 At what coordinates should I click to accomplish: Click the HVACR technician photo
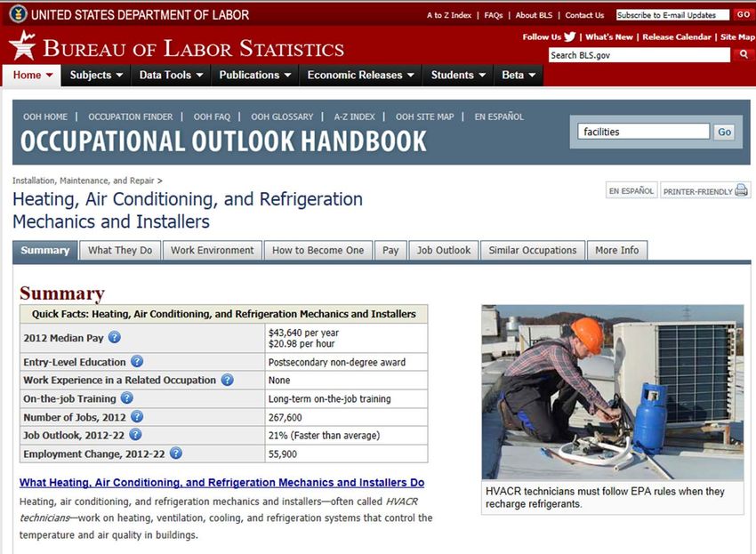point(612,392)
